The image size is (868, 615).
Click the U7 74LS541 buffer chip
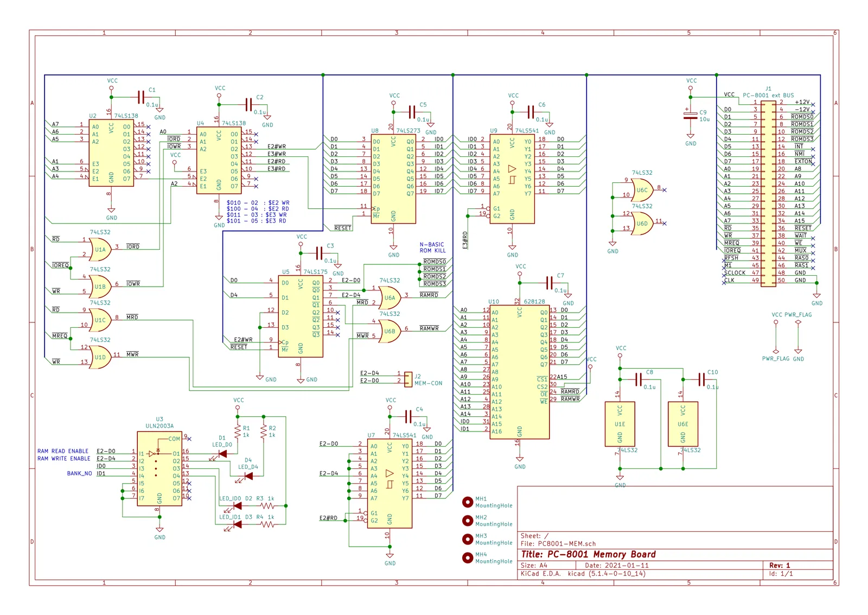pos(390,484)
